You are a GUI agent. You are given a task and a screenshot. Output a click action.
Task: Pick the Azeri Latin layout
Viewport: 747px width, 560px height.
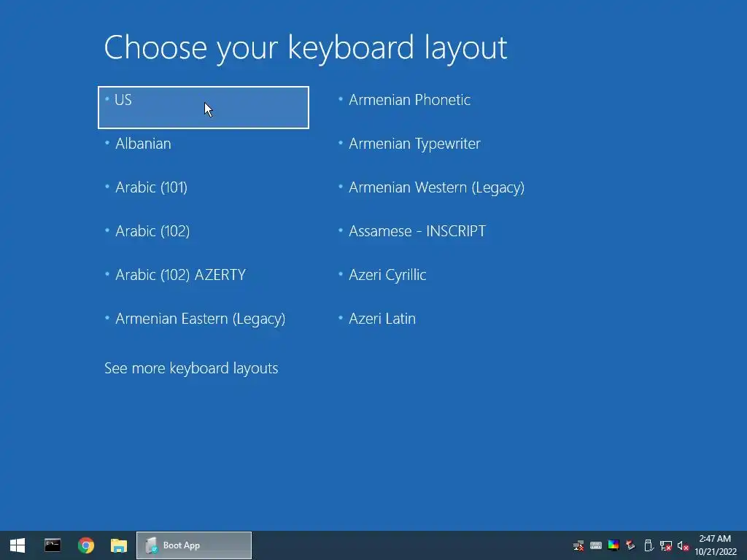point(382,319)
